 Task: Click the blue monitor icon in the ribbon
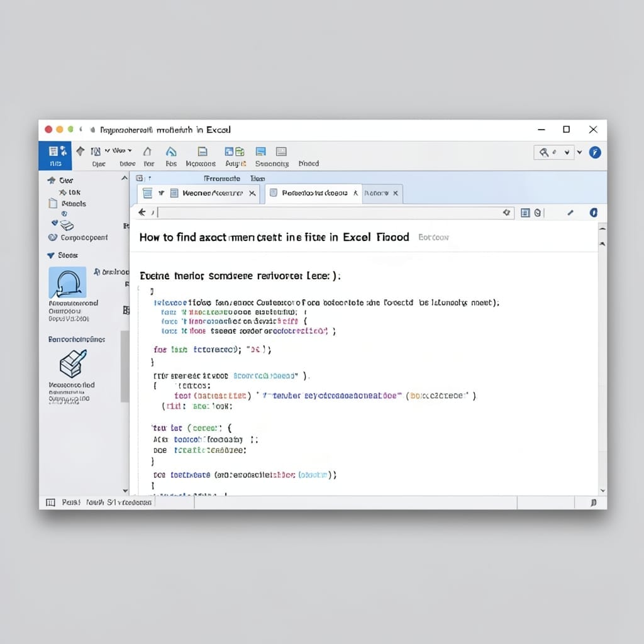point(260,152)
